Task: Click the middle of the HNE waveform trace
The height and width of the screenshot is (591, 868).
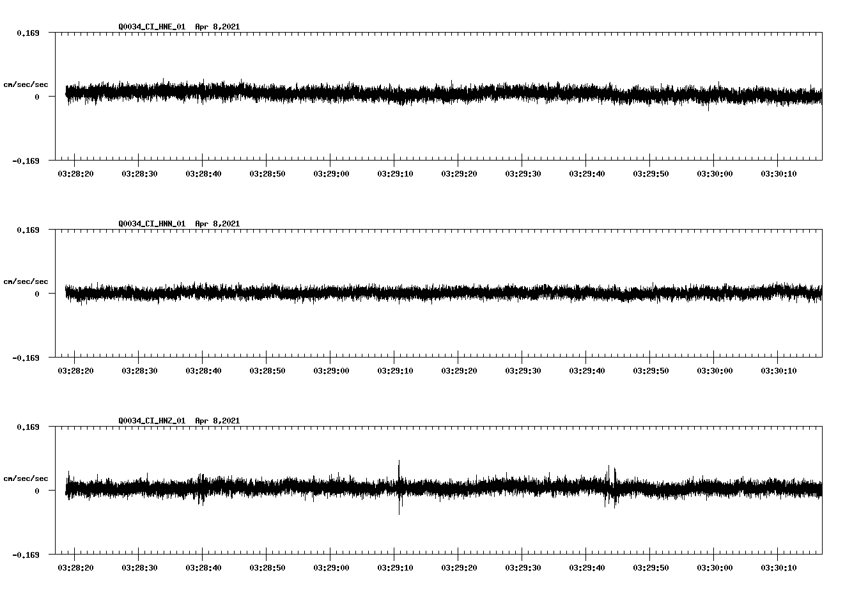Action: (441, 95)
